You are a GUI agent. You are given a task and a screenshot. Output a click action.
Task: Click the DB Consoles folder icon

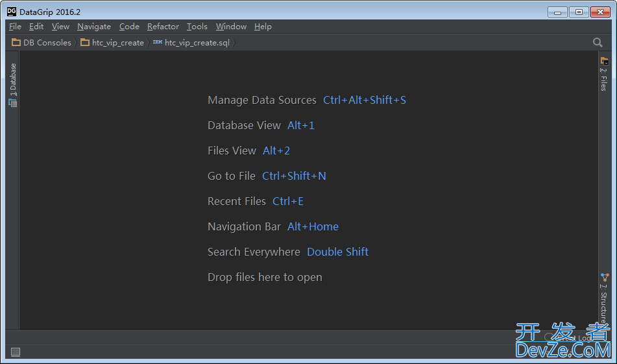[16, 43]
